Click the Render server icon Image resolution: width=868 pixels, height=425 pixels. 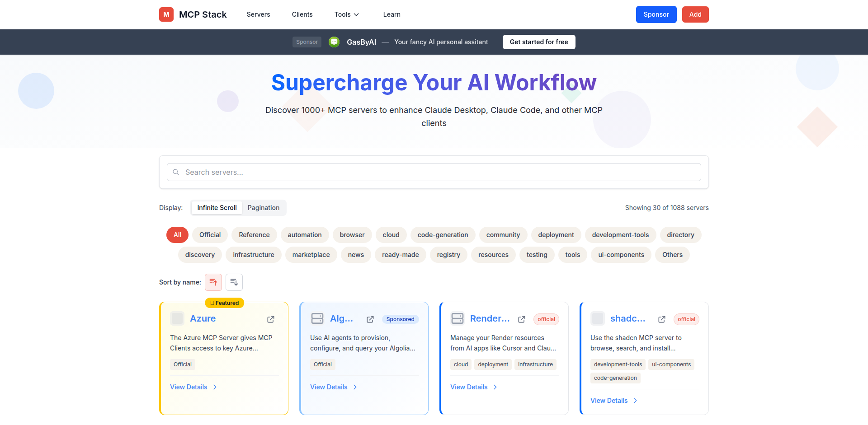(x=458, y=318)
